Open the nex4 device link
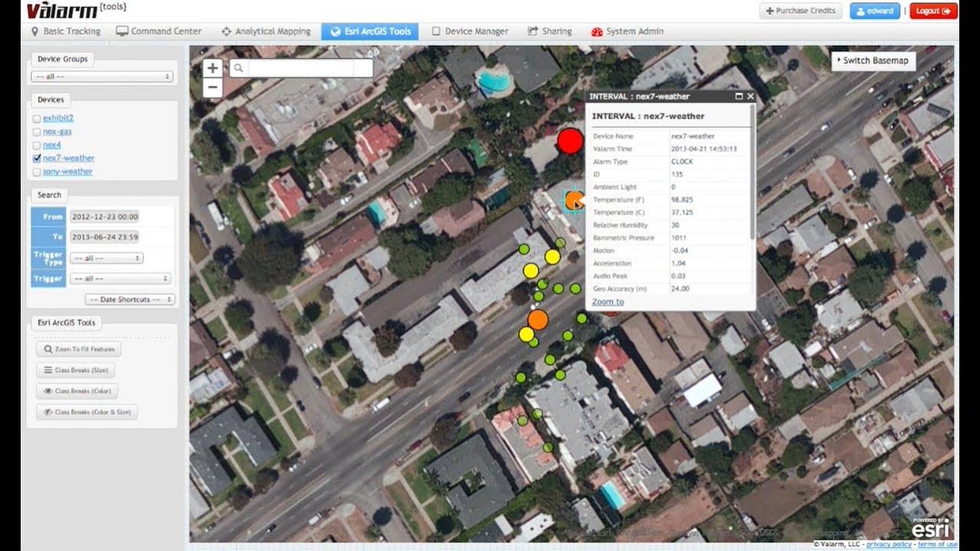 (x=52, y=145)
